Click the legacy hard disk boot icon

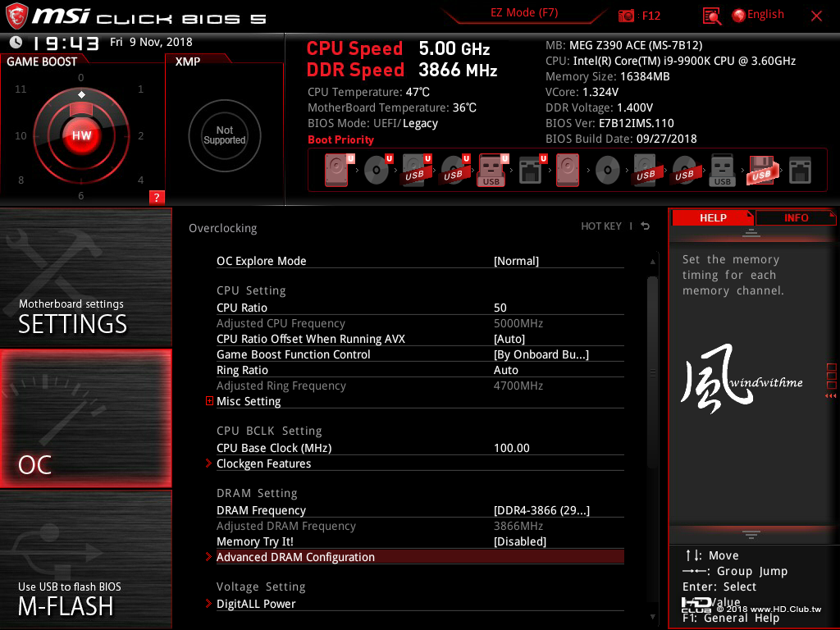coord(568,171)
